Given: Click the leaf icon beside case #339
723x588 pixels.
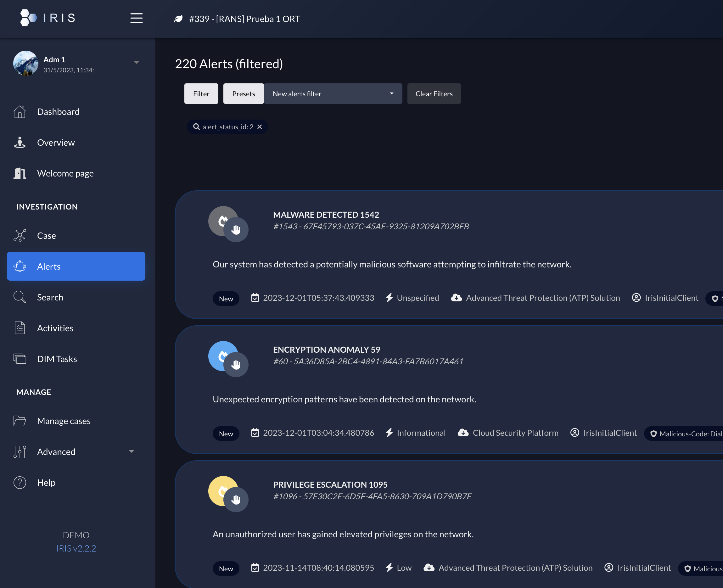Looking at the screenshot, I should click(178, 19).
